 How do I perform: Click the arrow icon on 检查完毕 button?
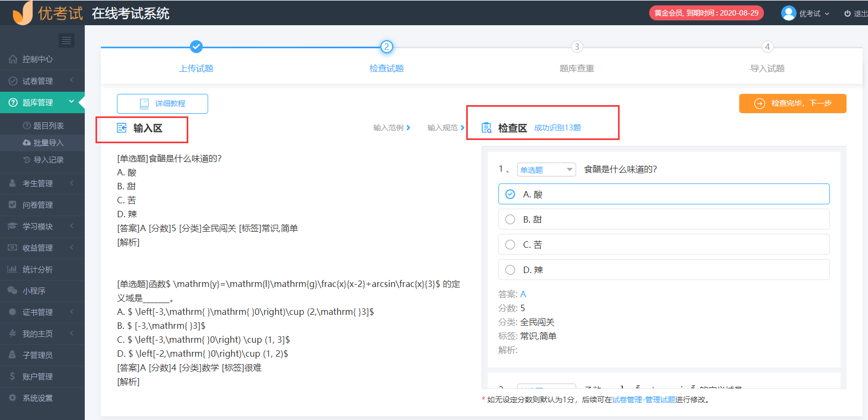760,104
